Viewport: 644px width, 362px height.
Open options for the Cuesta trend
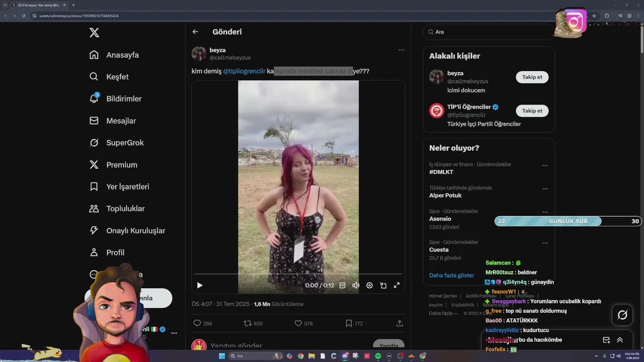tap(545, 243)
